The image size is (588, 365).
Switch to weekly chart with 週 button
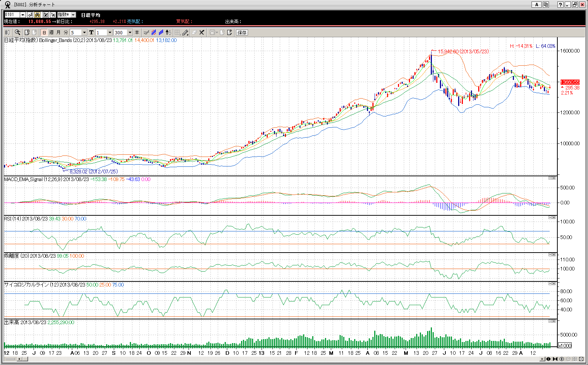click(x=51, y=32)
